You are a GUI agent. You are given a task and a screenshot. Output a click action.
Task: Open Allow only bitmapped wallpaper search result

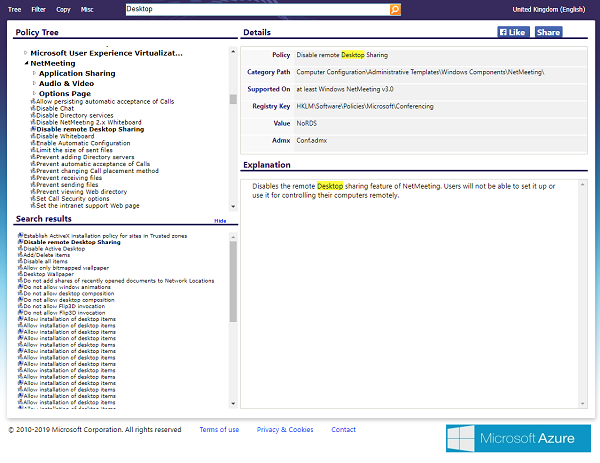[x=66, y=268]
